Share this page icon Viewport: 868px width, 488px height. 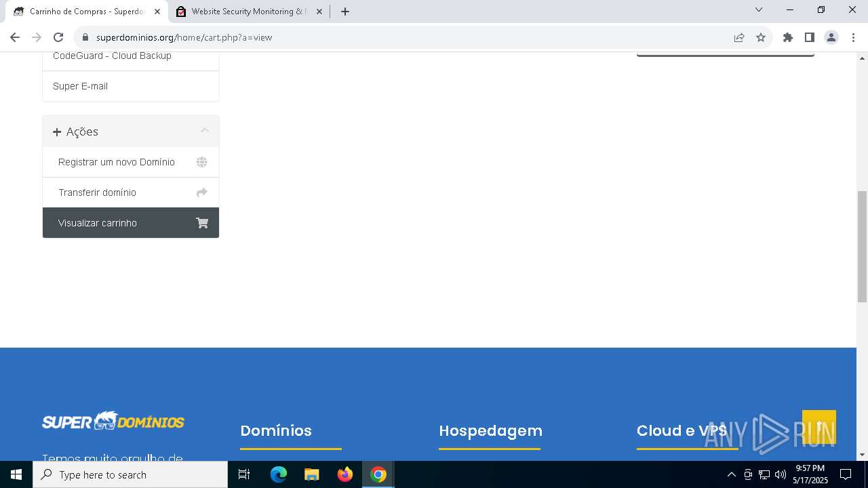[739, 37]
